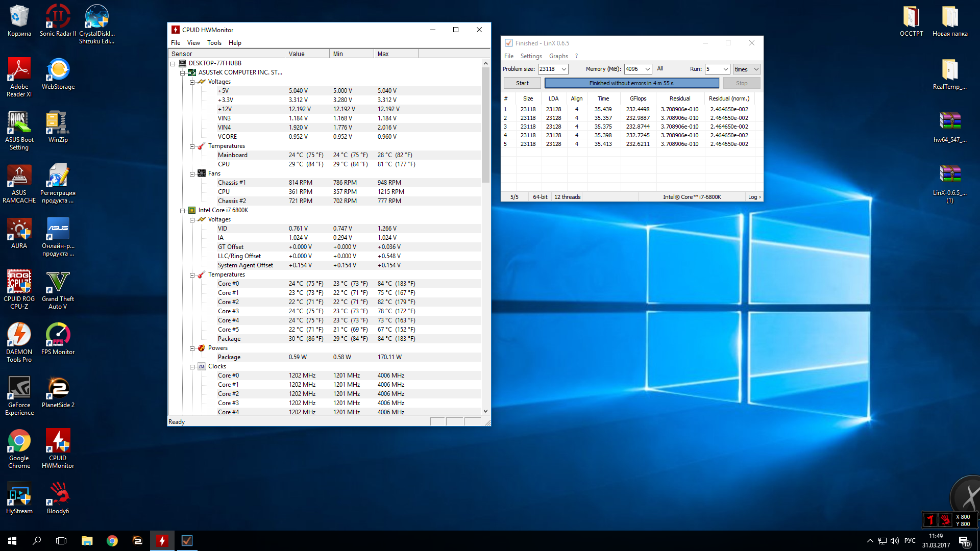980x551 pixels.
Task: Click the HWMonitor taskbar icon
Action: [162, 540]
